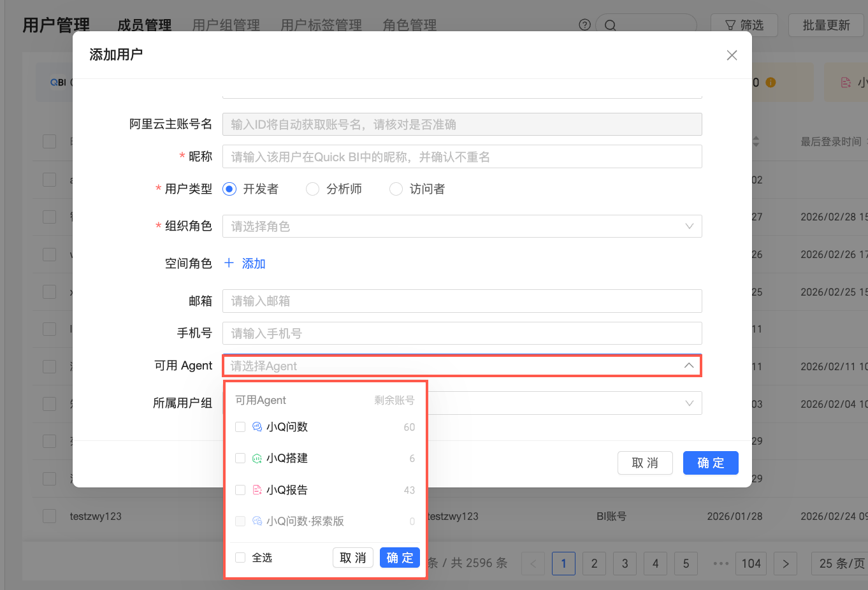This screenshot has height=590, width=868.
Task: Click the filter funnel icon in 筛选
Action: 730,25
